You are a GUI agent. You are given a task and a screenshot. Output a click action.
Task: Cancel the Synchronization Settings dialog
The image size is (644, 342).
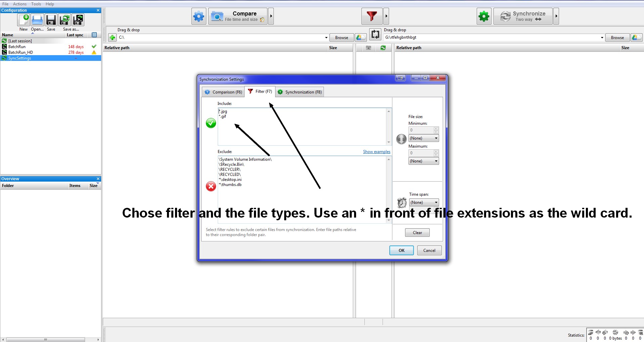coord(429,251)
